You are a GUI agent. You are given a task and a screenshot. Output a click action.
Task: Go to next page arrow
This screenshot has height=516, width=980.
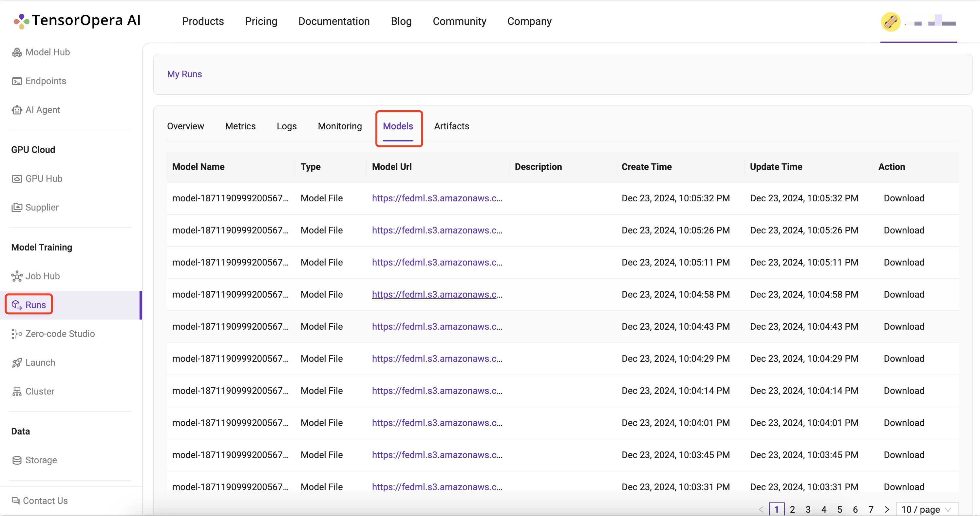point(887,509)
